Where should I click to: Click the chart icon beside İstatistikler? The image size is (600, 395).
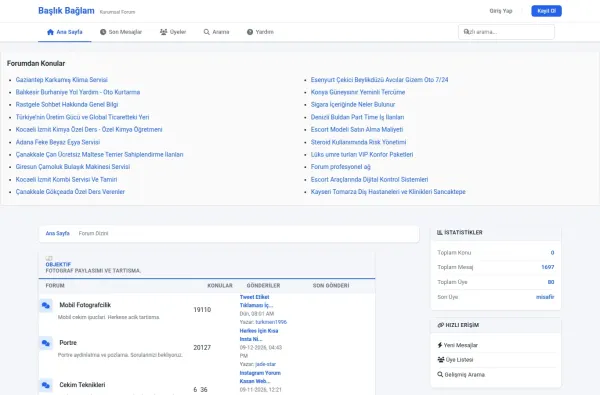440,233
